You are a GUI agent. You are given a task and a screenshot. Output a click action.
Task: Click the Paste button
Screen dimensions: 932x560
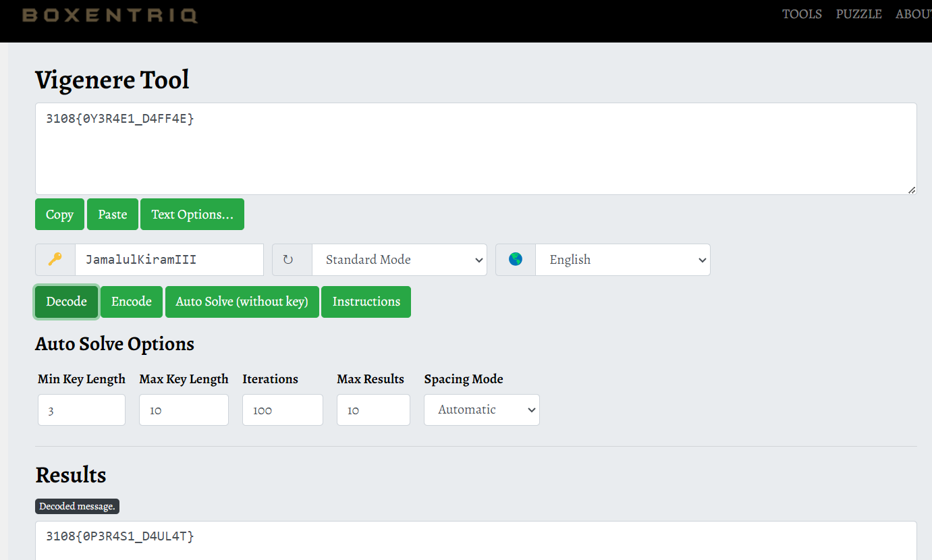[112, 215]
